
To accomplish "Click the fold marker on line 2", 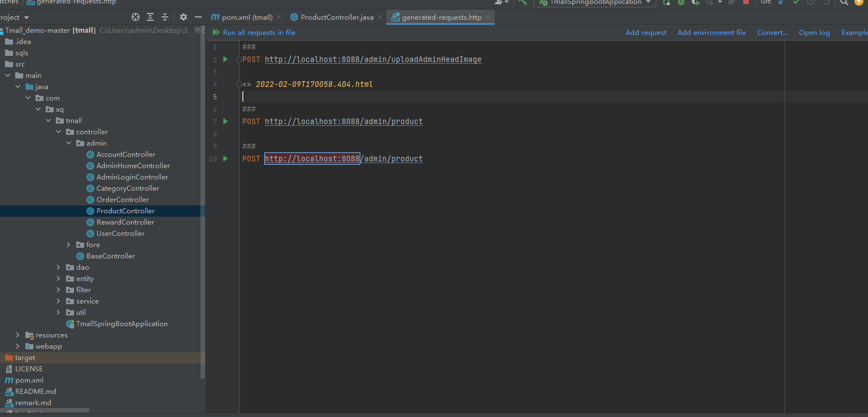I will [239, 59].
